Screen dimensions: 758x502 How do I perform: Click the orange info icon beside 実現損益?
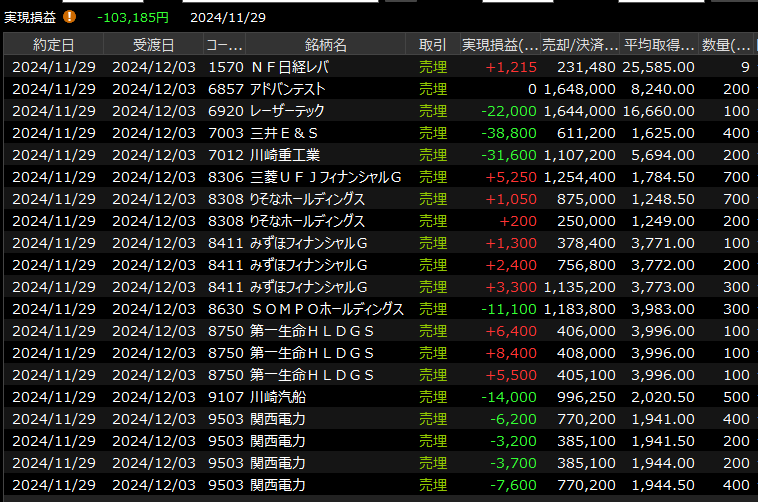pos(69,17)
